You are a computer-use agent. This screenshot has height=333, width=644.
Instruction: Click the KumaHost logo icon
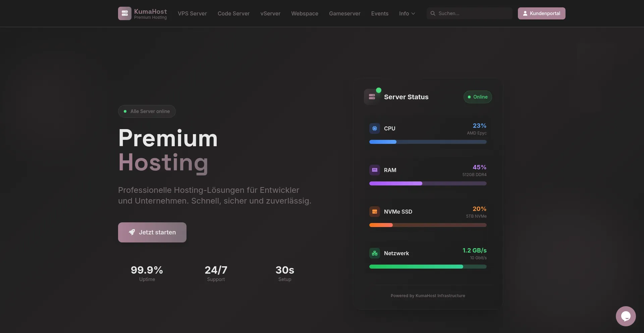124,13
